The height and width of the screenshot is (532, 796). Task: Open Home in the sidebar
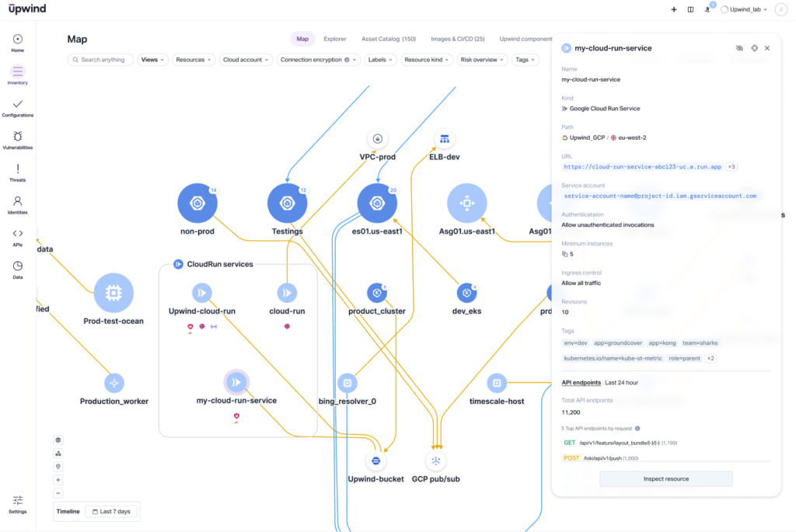point(18,43)
